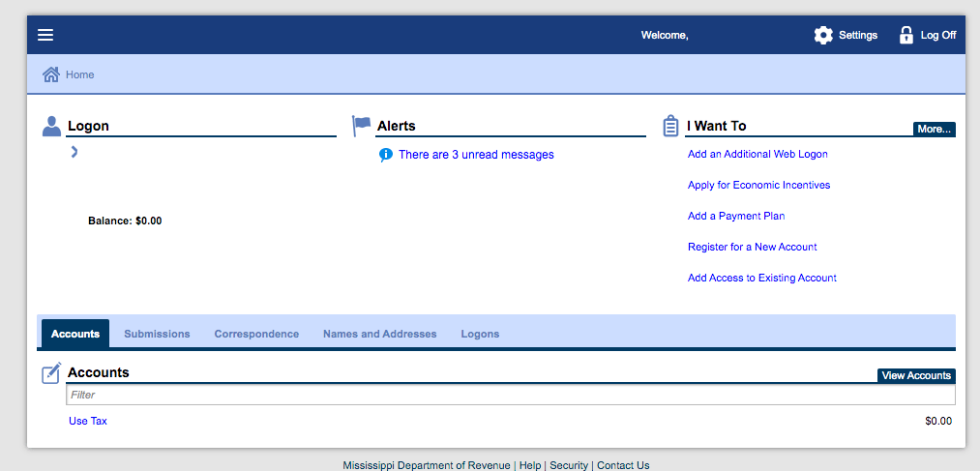The width and height of the screenshot is (980, 471).
Task: Select the Names and Addresses tab
Action: [x=379, y=334]
